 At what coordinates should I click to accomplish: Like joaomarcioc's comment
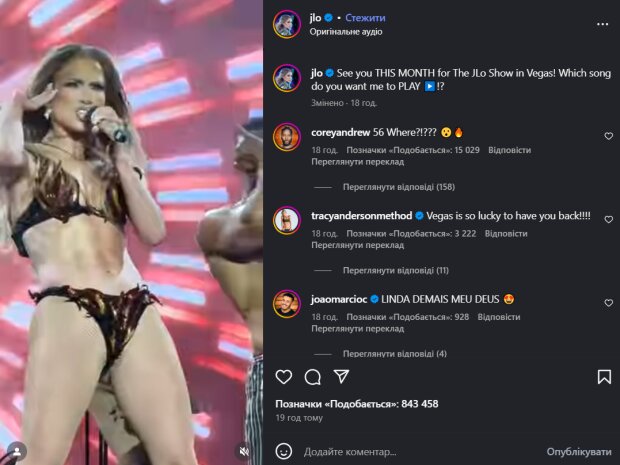pyautogui.click(x=608, y=302)
